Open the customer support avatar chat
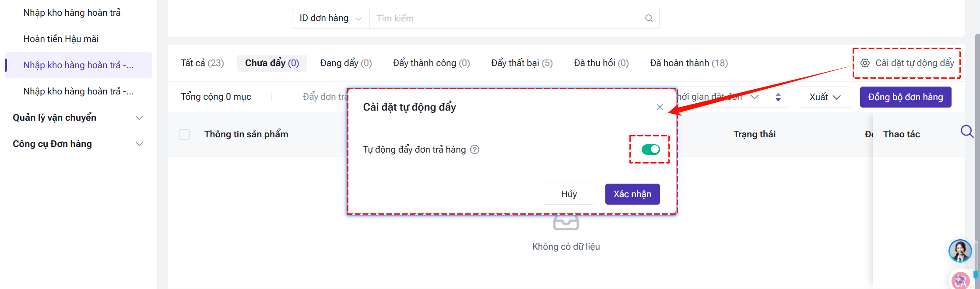This screenshot has height=289, width=980. [960, 251]
